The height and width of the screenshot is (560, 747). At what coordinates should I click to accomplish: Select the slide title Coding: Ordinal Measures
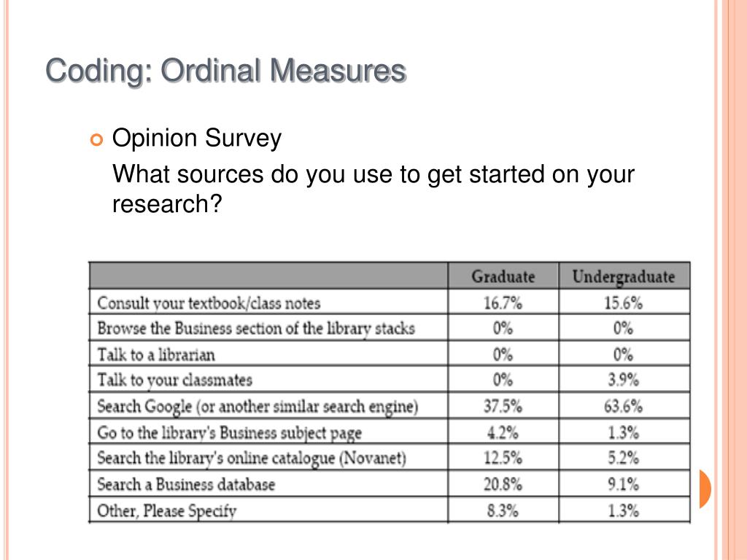pyautogui.click(x=226, y=71)
